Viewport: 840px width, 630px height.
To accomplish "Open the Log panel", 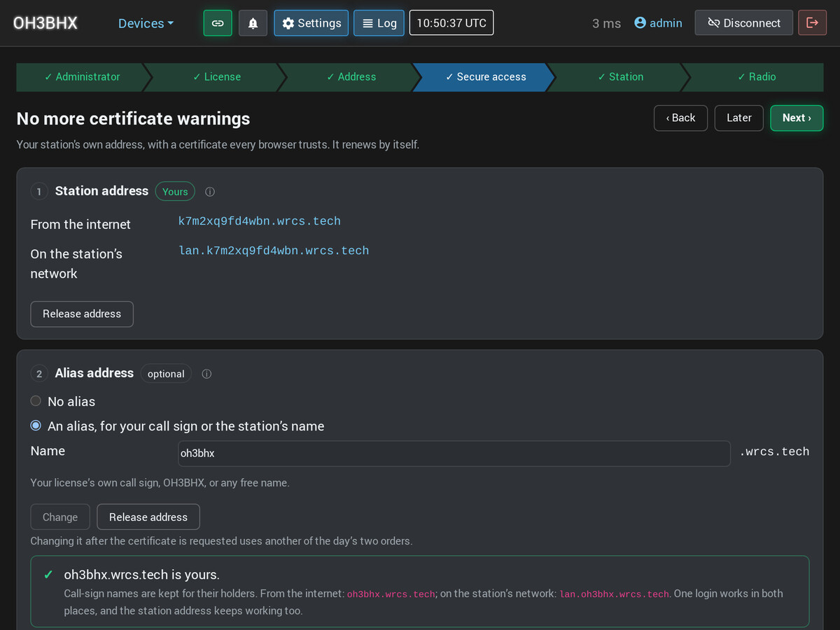I will (379, 23).
